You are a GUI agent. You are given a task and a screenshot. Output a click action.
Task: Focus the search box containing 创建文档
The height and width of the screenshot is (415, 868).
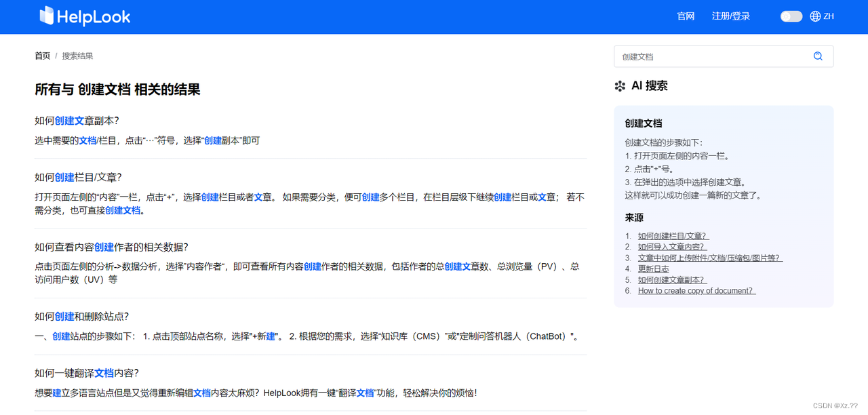(724, 56)
